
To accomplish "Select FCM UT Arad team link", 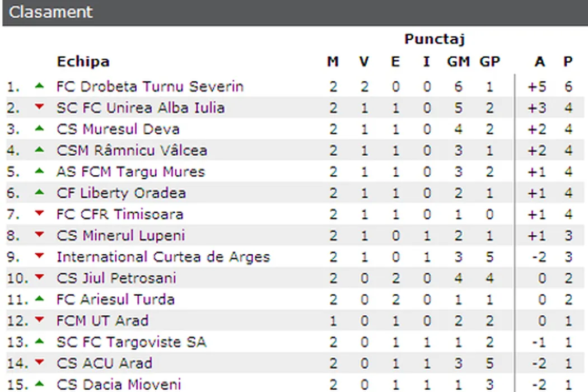I will click(102, 321).
